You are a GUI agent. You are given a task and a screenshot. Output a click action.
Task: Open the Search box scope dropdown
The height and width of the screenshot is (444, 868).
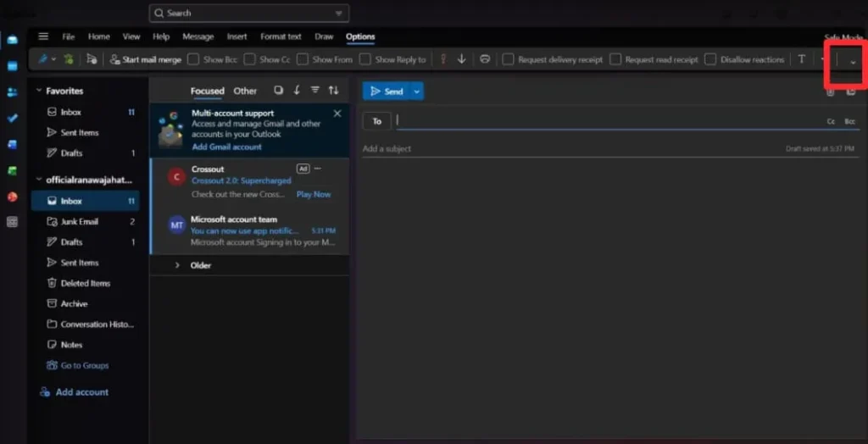[338, 14]
